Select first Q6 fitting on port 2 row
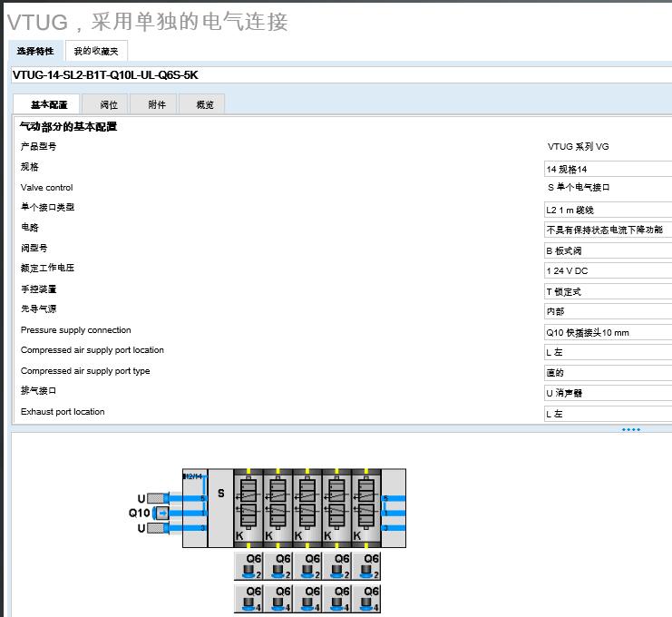Screen dimensions: 672x617 [x=248, y=566]
